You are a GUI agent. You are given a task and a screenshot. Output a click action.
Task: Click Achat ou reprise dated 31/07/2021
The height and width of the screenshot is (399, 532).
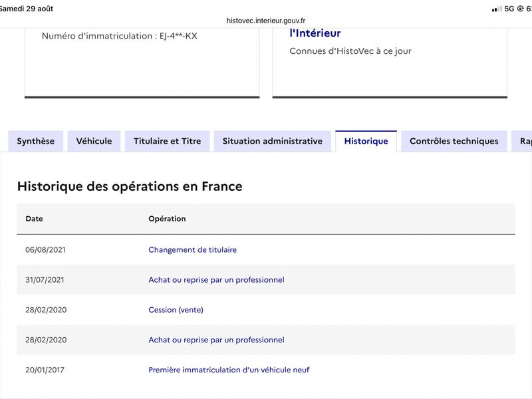[216, 280]
